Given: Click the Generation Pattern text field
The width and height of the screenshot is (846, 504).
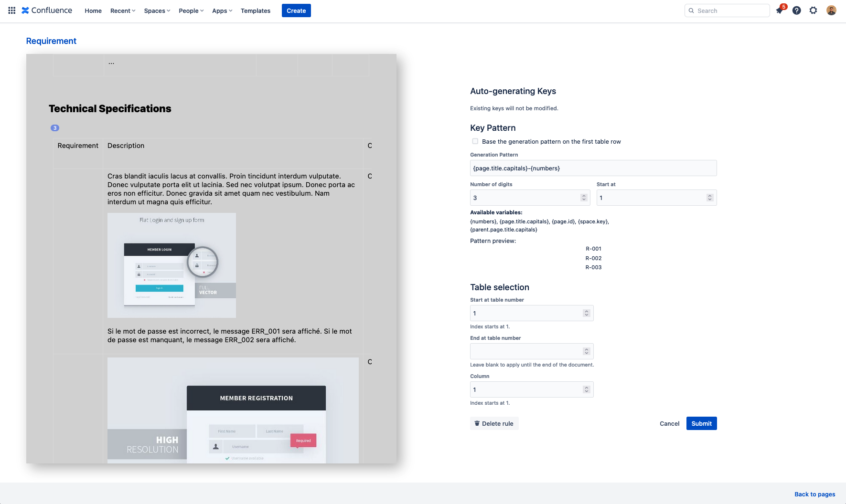Looking at the screenshot, I should tap(593, 168).
